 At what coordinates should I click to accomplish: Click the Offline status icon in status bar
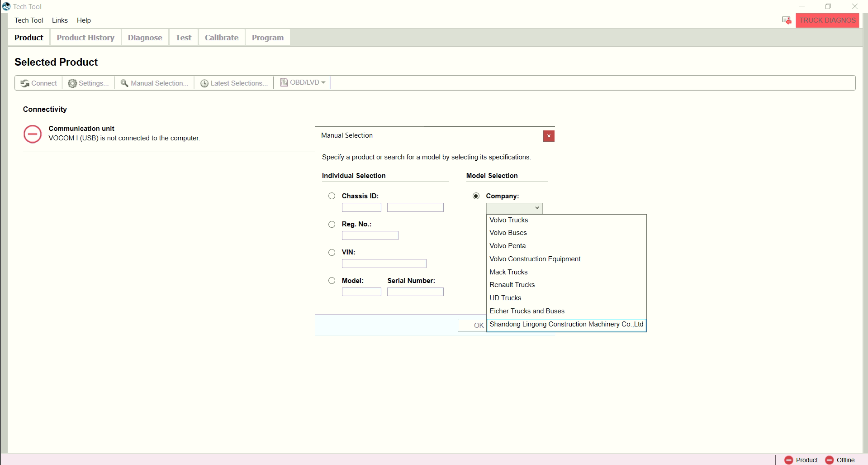(830, 460)
